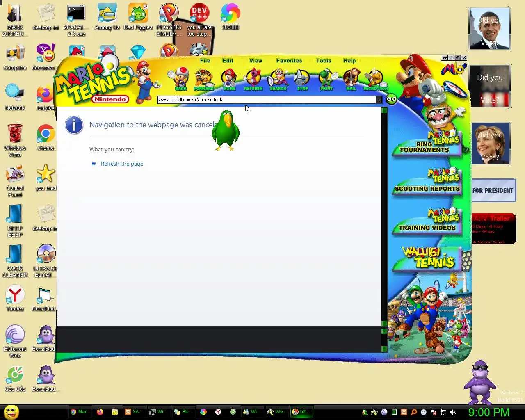The height and width of the screenshot is (420, 525).
Task: Click the browser's vertical scrollbar track
Action: (x=384, y=217)
